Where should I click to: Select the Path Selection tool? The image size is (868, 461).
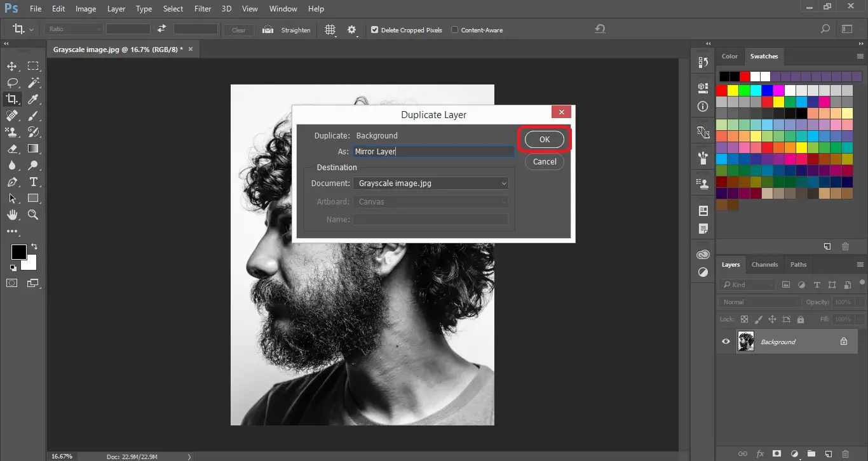tap(11, 199)
